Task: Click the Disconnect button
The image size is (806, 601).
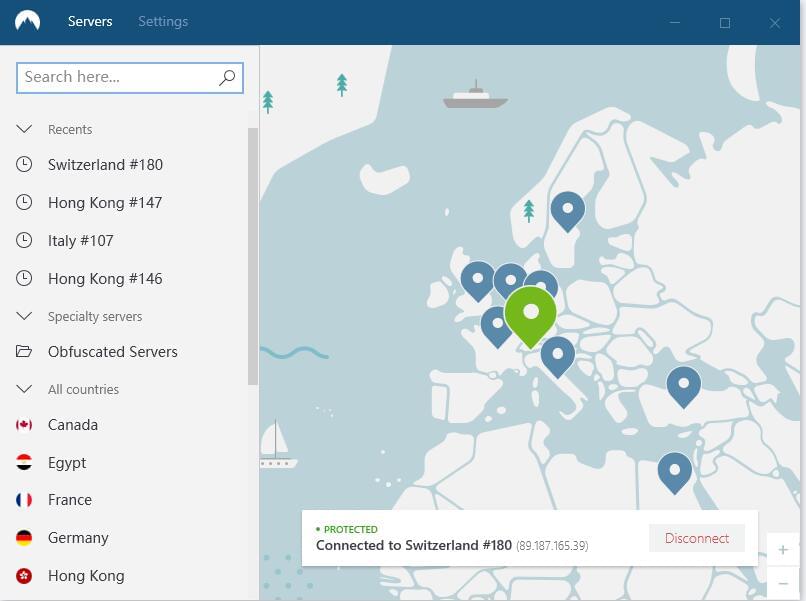Action: tap(697, 538)
